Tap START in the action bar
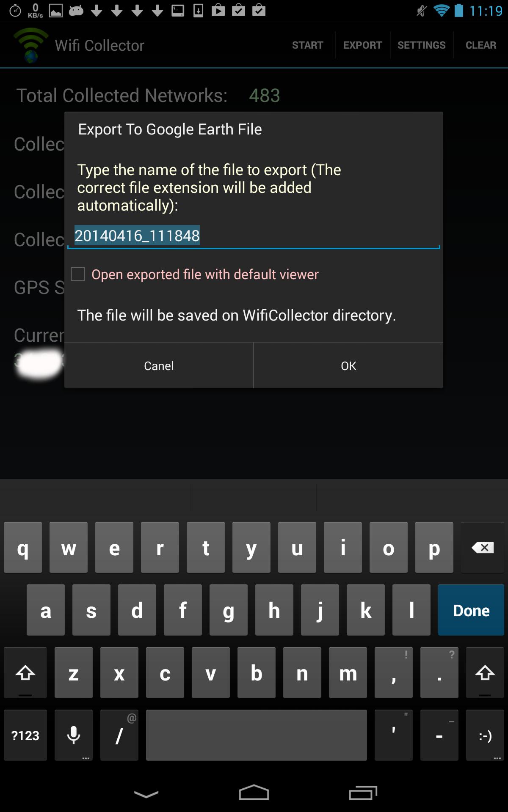This screenshot has width=508, height=812. click(308, 45)
